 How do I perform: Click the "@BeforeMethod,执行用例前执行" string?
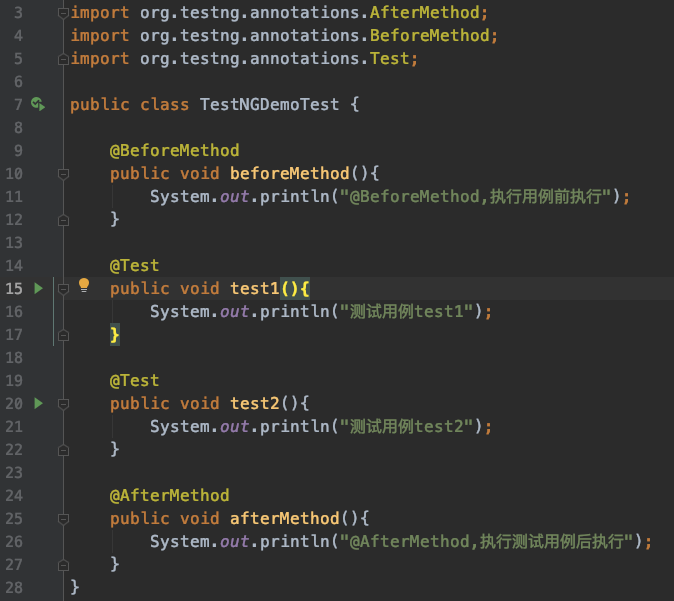(x=475, y=196)
